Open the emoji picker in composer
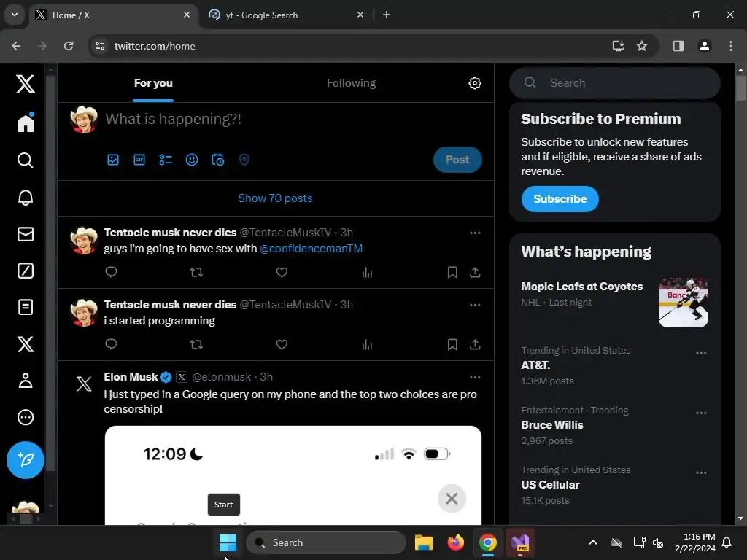Screen dimensions: 747x560 pos(192,160)
